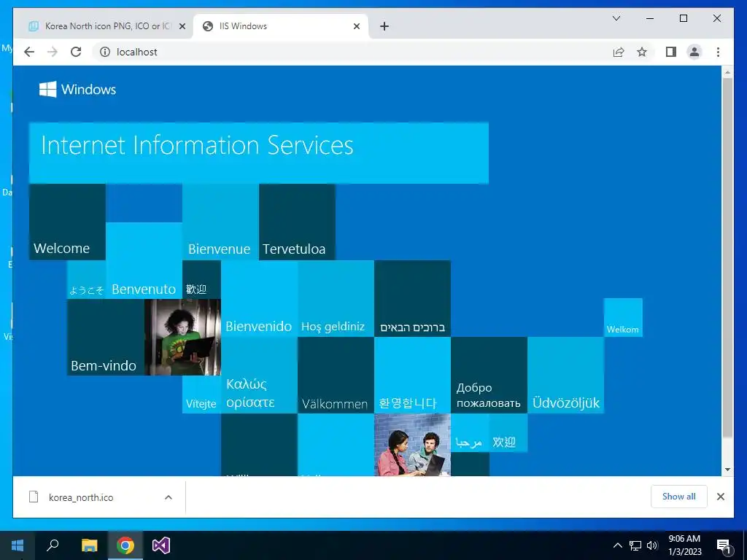This screenshot has width=747, height=560.
Task: Click the scrollbar down arrow
Action: click(727, 470)
